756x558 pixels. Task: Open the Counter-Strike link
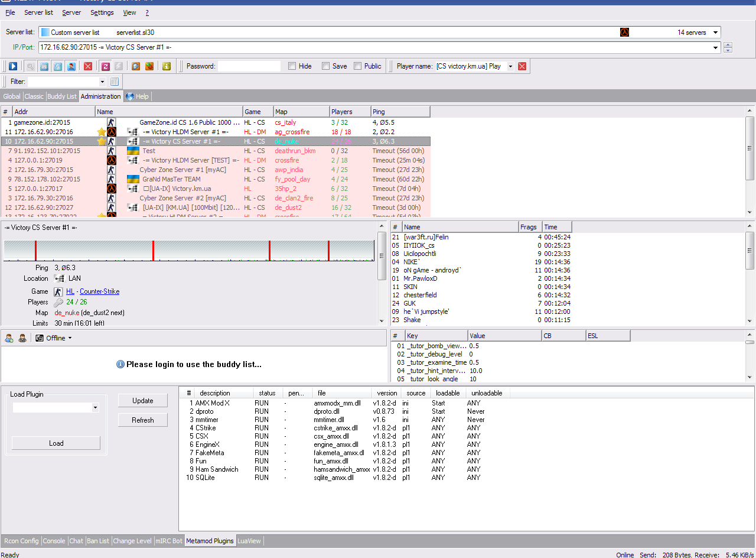[100, 291]
